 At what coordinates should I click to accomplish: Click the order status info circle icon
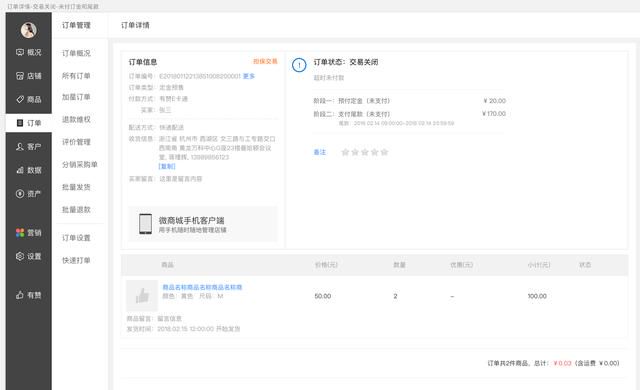[299, 65]
